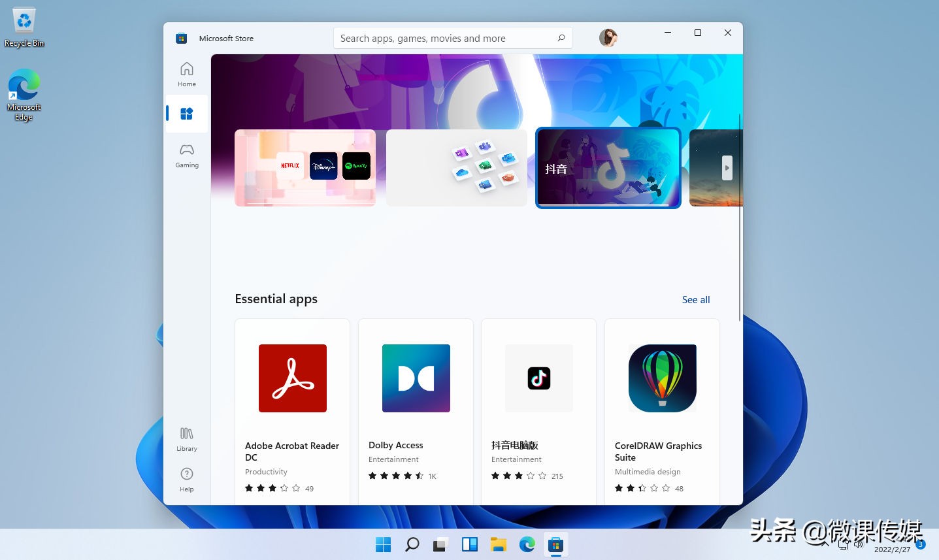Expand hidden icons in the system tray
The image size is (939, 560).
(x=823, y=544)
